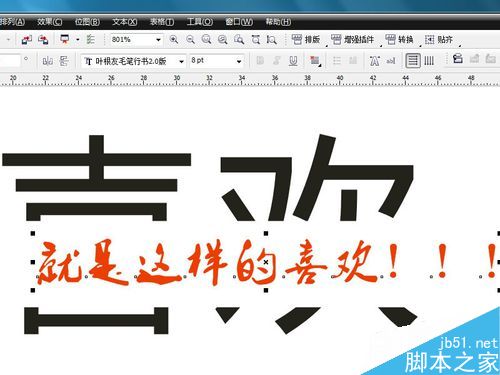Expand the font name dropdown arrow
Viewport: 500px width, 375px height.
pos(182,62)
